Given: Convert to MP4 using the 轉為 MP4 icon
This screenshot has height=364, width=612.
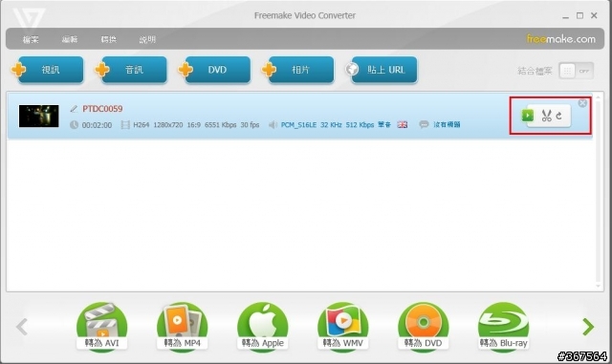Looking at the screenshot, I should [x=182, y=327].
